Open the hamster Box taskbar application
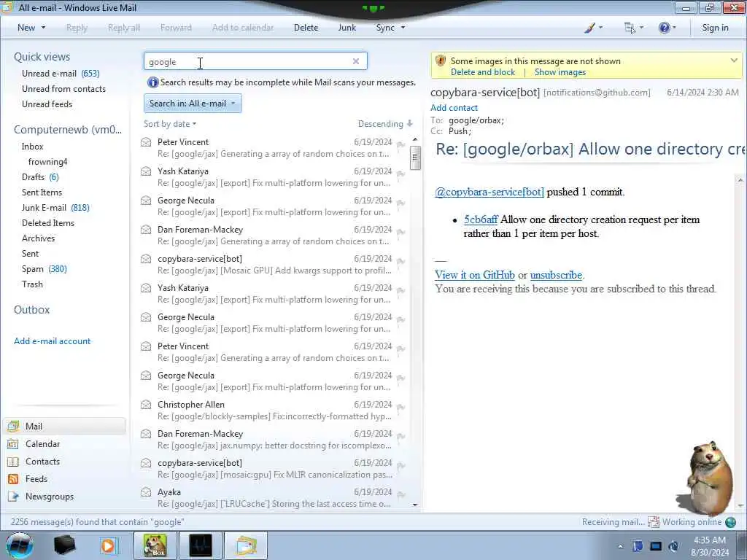 tap(155, 545)
